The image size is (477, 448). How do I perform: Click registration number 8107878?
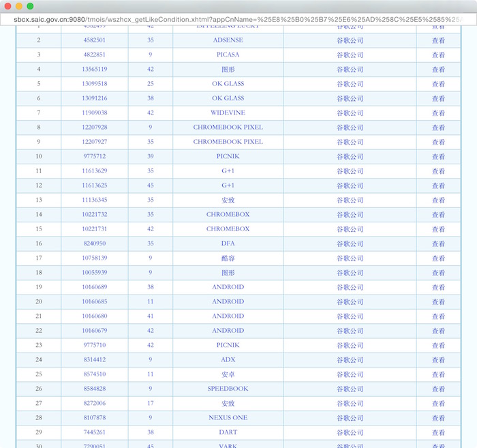(94, 418)
